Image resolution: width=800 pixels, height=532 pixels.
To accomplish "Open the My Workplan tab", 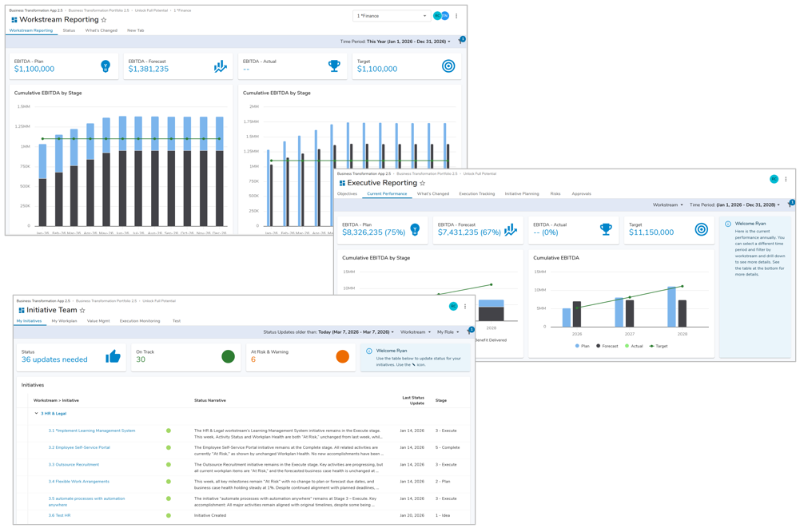I will point(64,321).
